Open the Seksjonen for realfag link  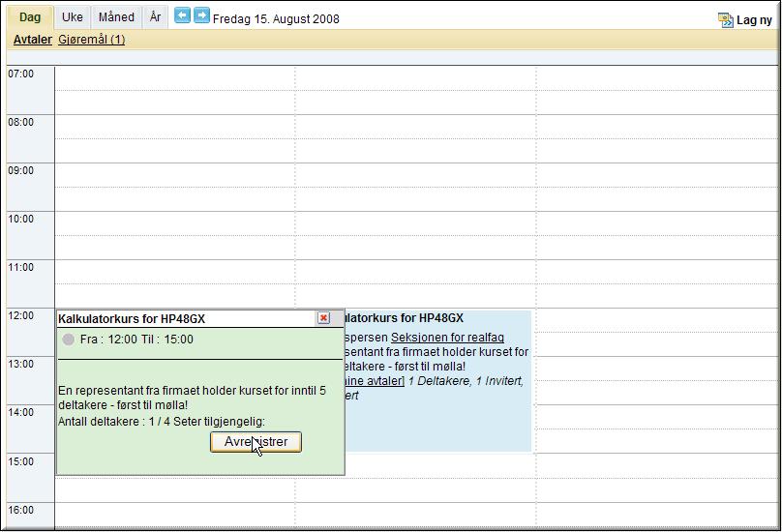pyautogui.click(x=447, y=338)
